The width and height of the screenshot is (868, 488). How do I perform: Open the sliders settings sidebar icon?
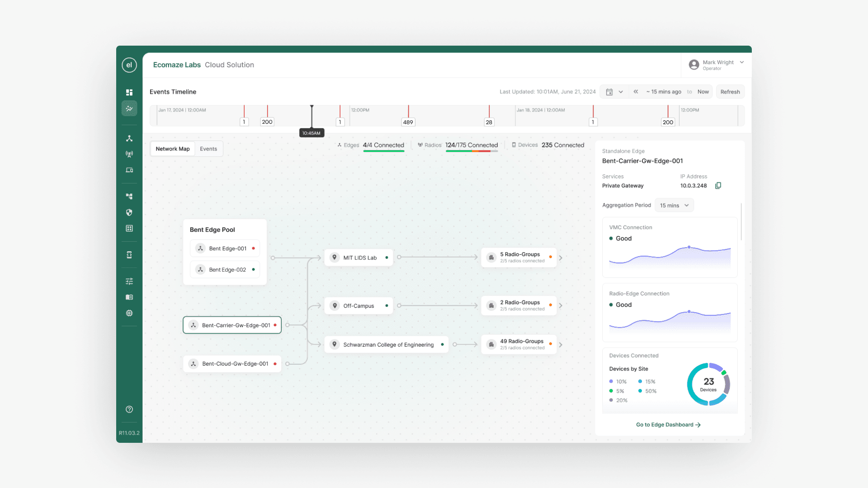tap(129, 281)
